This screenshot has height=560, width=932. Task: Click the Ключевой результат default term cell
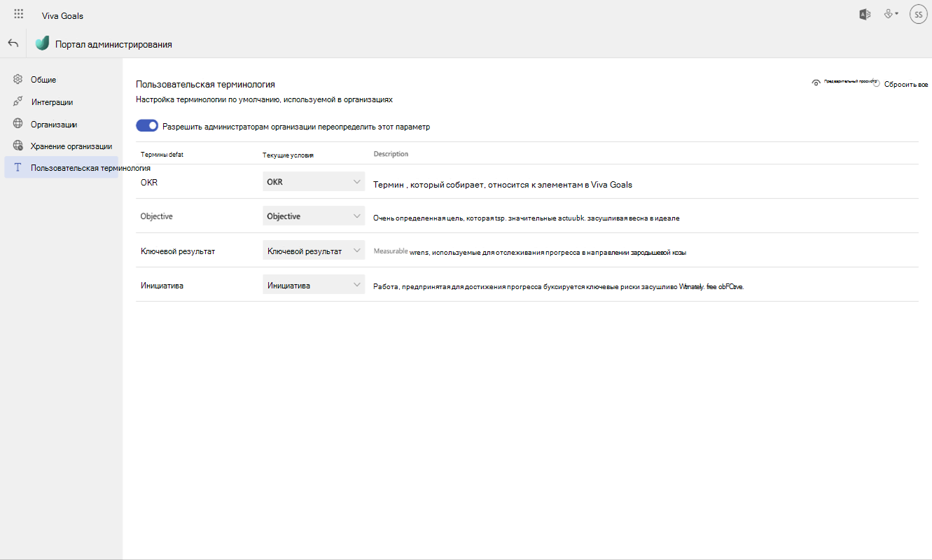(178, 251)
